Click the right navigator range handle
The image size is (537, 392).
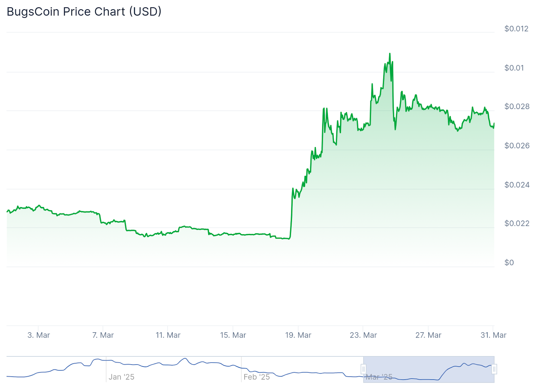click(494, 369)
